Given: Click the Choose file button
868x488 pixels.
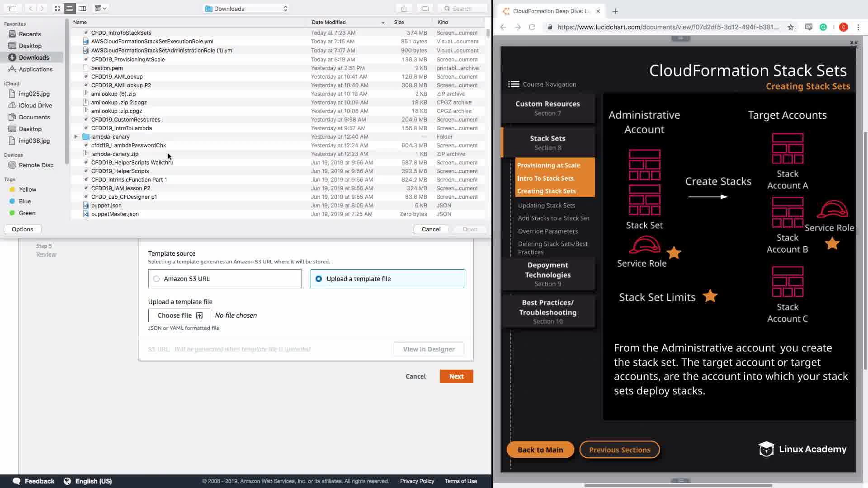Looking at the screenshot, I should (179, 315).
